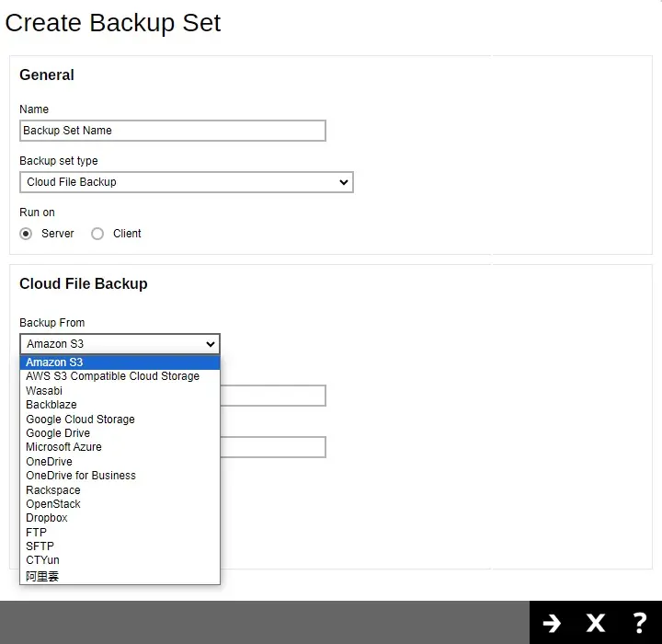Open the Backup set type dropdown
662x644 pixels.
click(x=186, y=182)
